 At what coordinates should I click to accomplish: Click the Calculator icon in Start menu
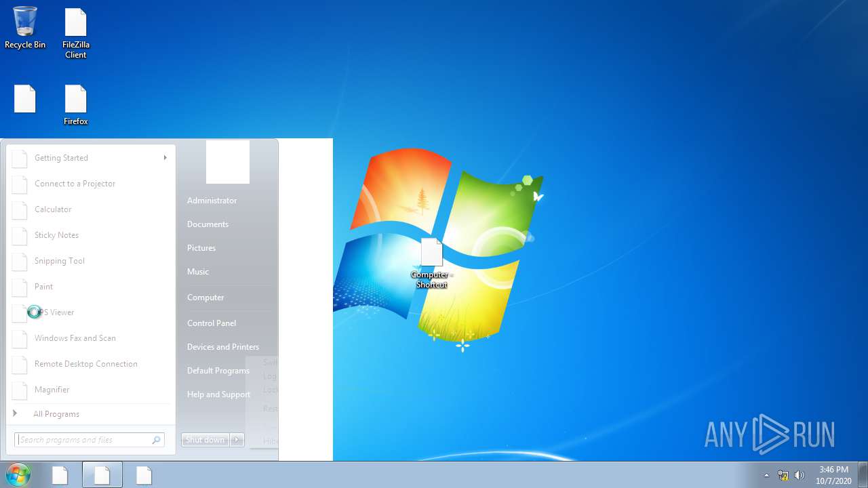[x=20, y=210]
